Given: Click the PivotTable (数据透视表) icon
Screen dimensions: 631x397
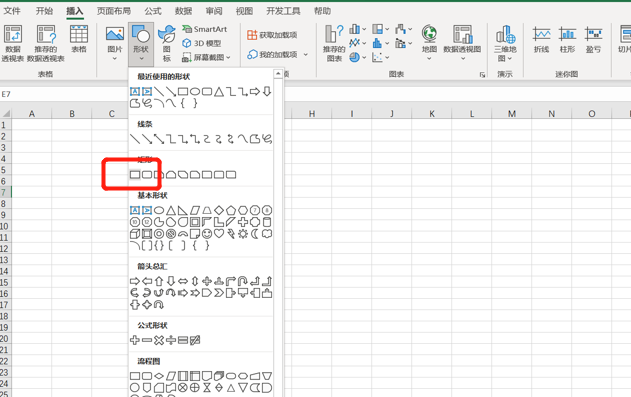Looking at the screenshot, I should point(13,43).
